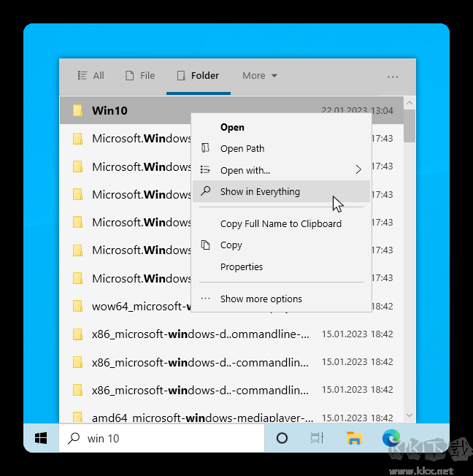Viewport: 473px width, 476px height.
Task: Click the 'win 10' search box
Action: tap(161, 438)
